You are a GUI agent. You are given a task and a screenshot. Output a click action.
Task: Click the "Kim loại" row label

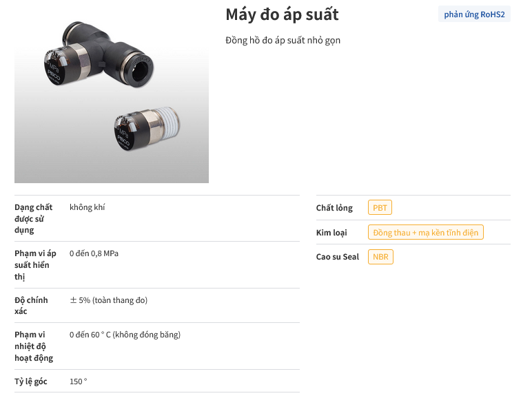(331, 233)
